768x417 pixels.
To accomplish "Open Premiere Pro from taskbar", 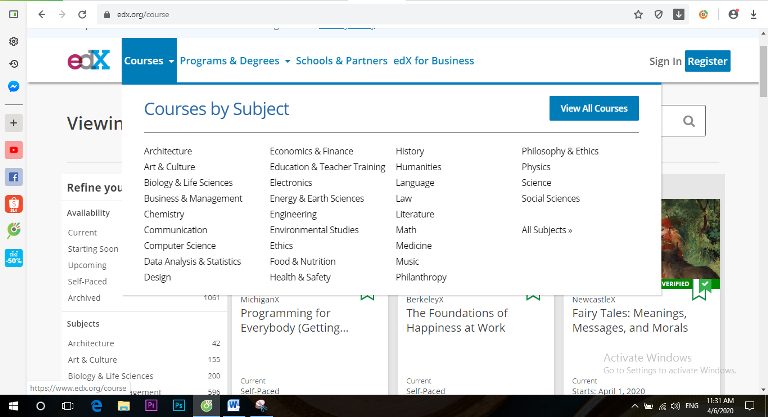I will (x=151, y=406).
